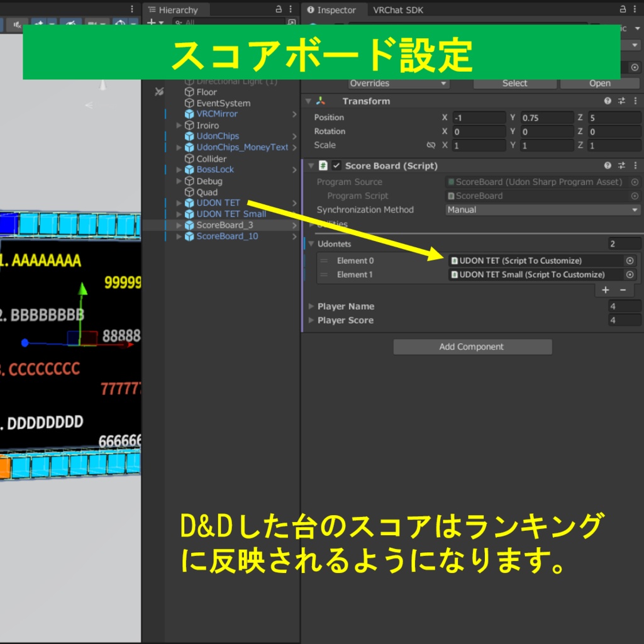This screenshot has height=644, width=644.
Task: Click the Position X input field
Action: 479,118
